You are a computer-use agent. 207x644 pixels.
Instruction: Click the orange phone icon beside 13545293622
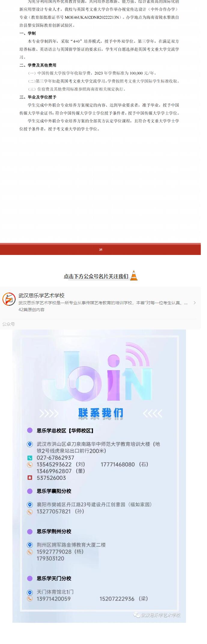point(30,465)
